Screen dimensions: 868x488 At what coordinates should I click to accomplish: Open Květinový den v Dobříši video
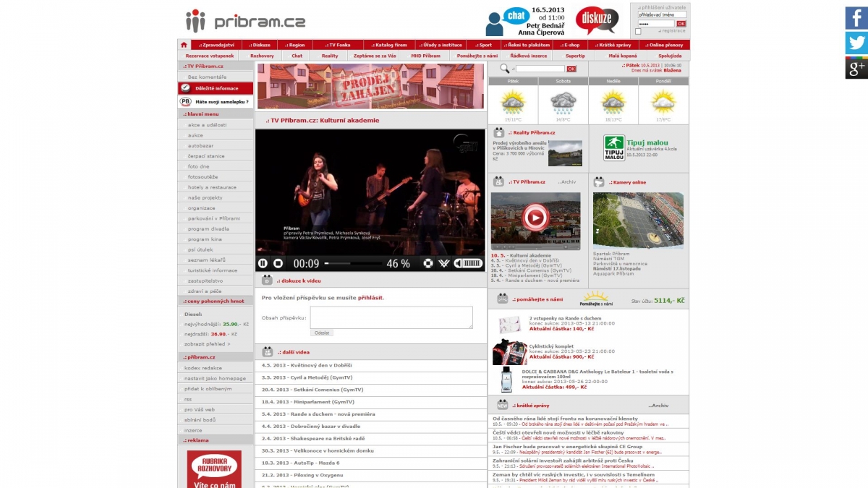pyautogui.click(x=307, y=365)
